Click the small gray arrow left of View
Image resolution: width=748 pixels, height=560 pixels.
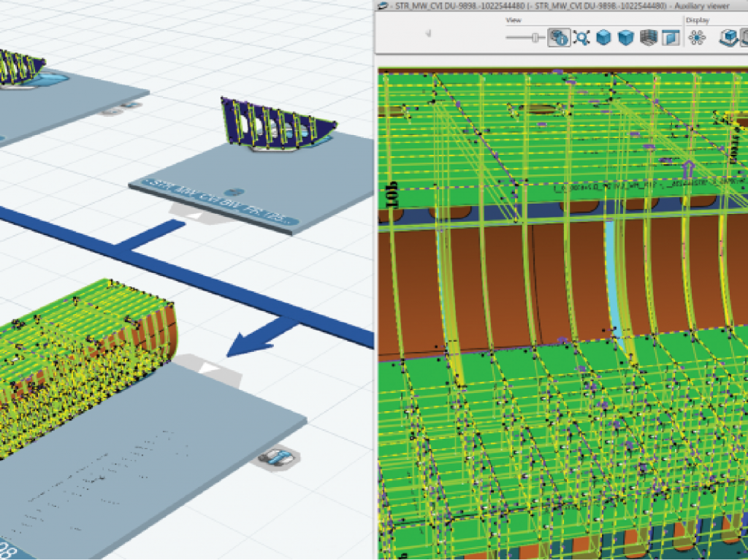428,33
